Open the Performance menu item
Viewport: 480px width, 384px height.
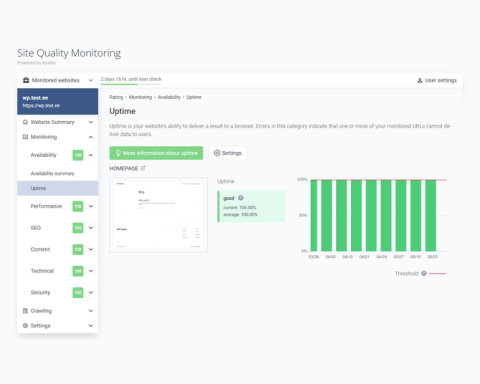[46, 206]
